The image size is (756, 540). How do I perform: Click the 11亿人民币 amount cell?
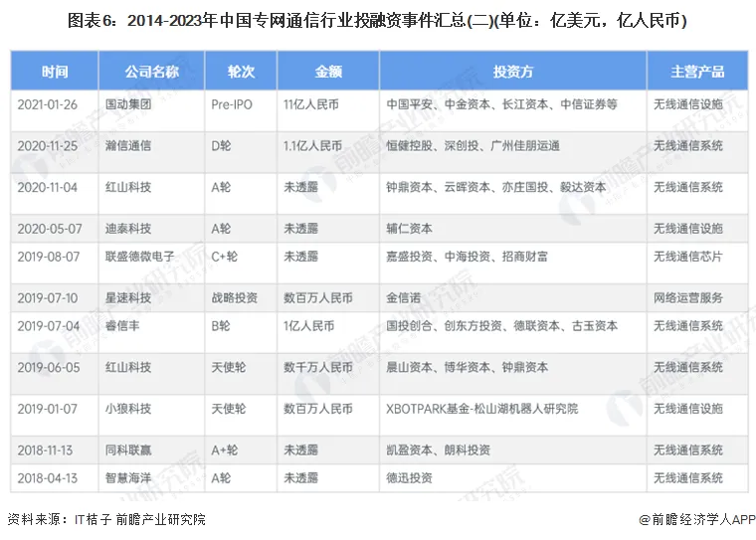(x=311, y=104)
